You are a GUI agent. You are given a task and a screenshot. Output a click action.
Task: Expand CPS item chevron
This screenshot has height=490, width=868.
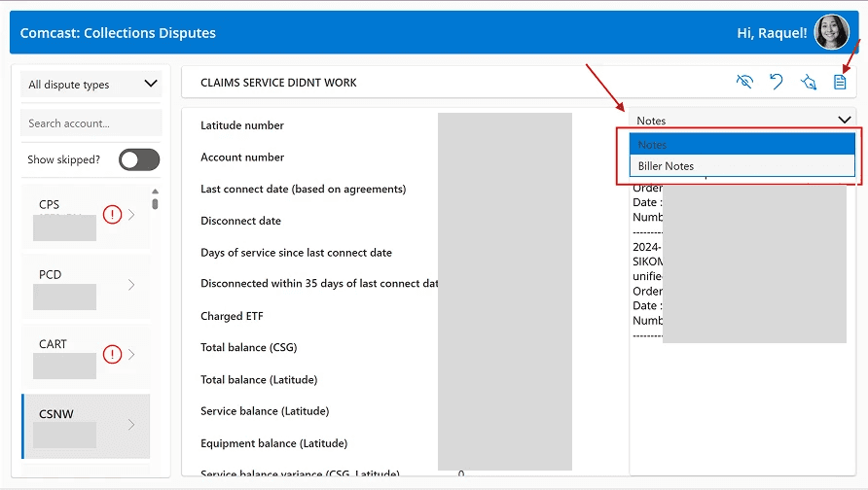point(131,215)
